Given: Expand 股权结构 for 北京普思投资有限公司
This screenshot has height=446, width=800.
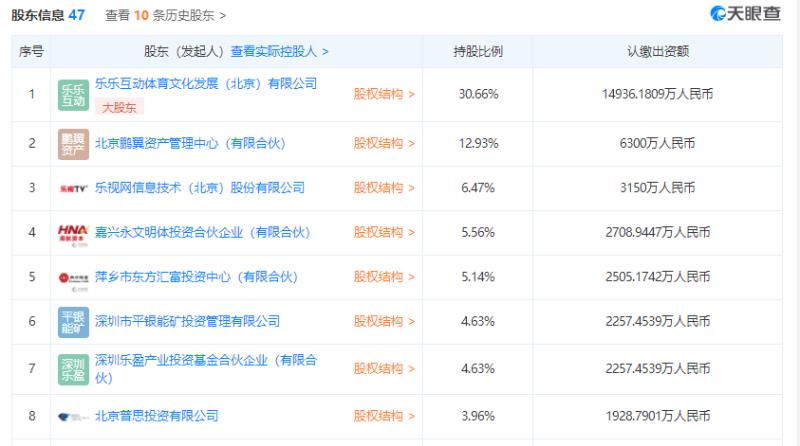Looking at the screenshot, I should coord(384,416).
